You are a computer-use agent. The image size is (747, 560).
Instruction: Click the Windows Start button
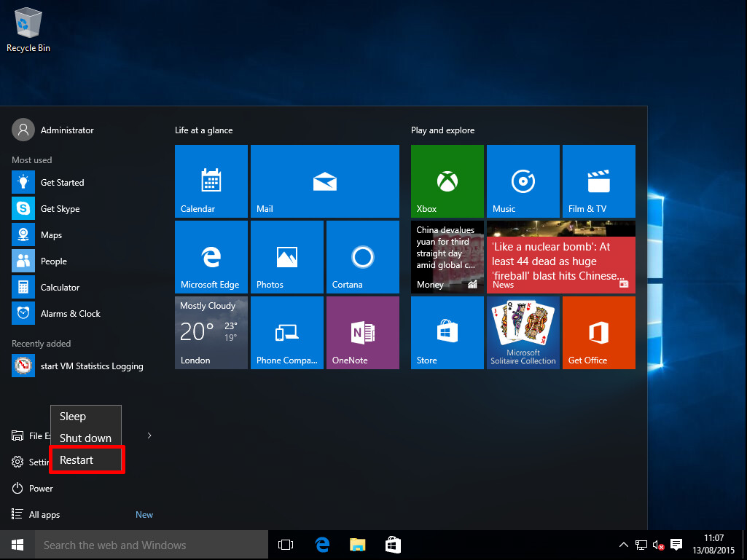17,545
